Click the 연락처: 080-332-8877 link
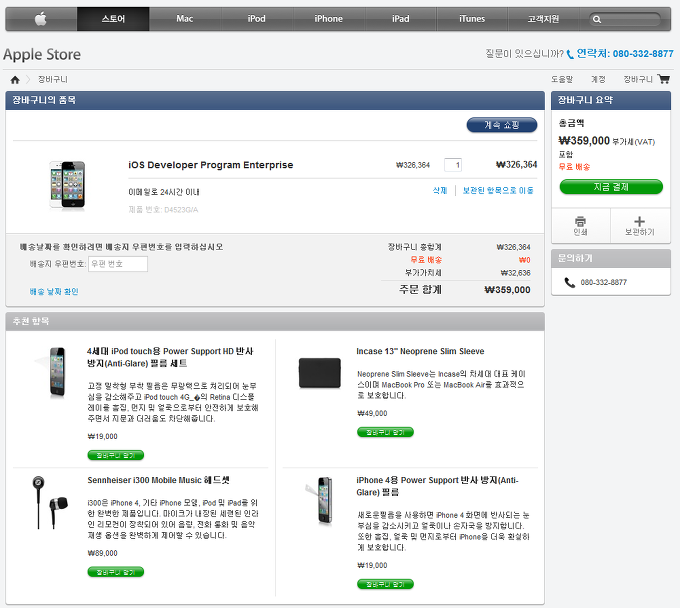The height and width of the screenshot is (608, 680). tap(624, 54)
